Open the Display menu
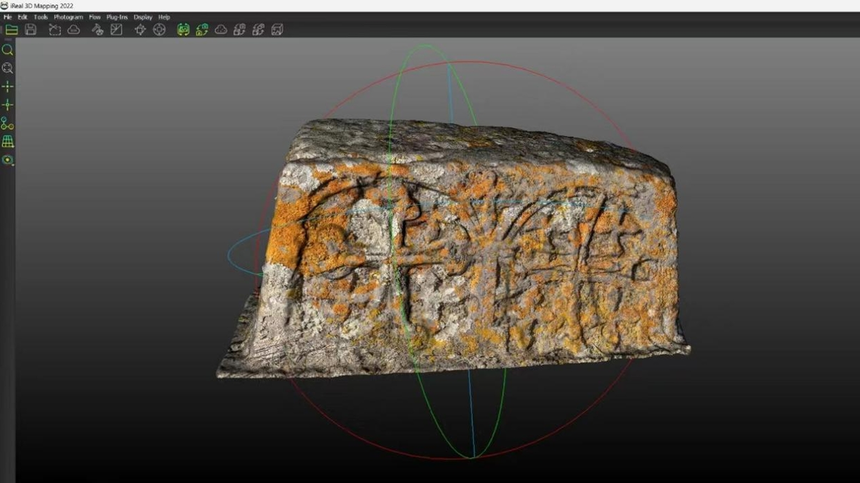Viewport: 860px width, 483px height. [x=143, y=17]
